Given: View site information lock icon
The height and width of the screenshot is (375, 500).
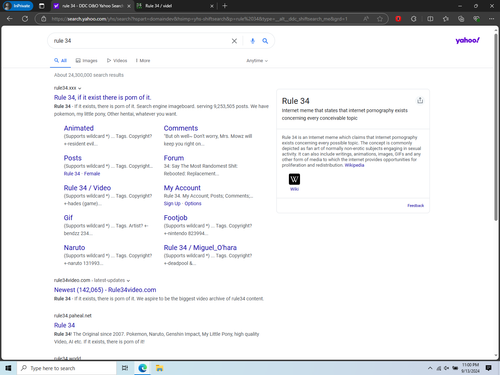Looking at the screenshot, I should click(x=44, y=19).
